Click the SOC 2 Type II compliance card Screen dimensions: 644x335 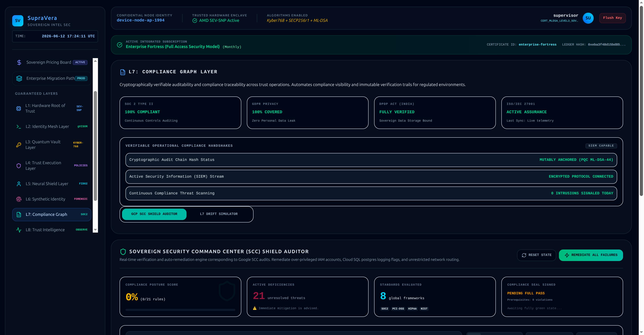pos(180,113)
